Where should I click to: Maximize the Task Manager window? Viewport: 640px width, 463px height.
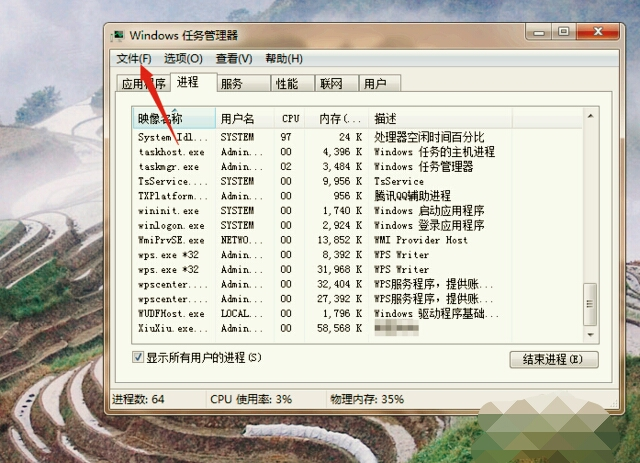tap(564, 32)
